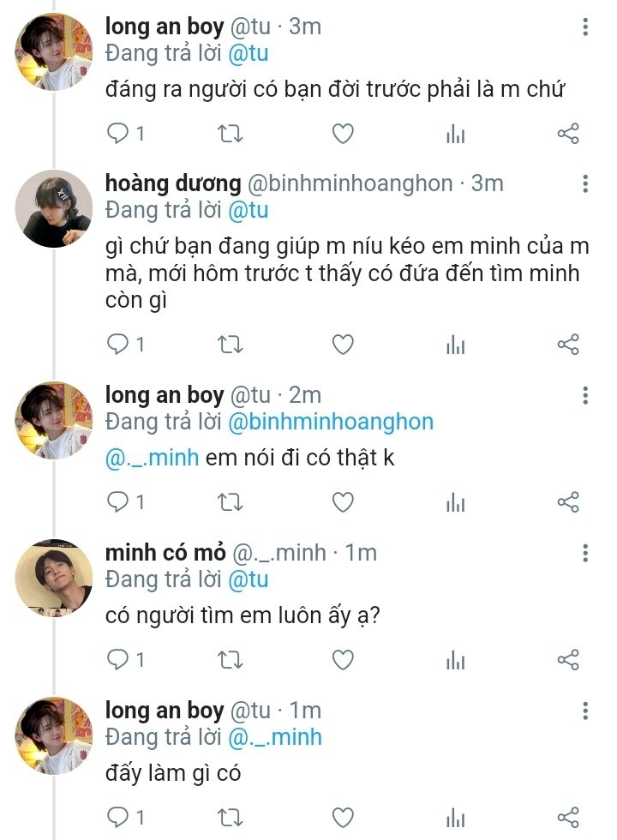Share the tweet "em nói đi có thật k"
617x840 pixels.
568,502
